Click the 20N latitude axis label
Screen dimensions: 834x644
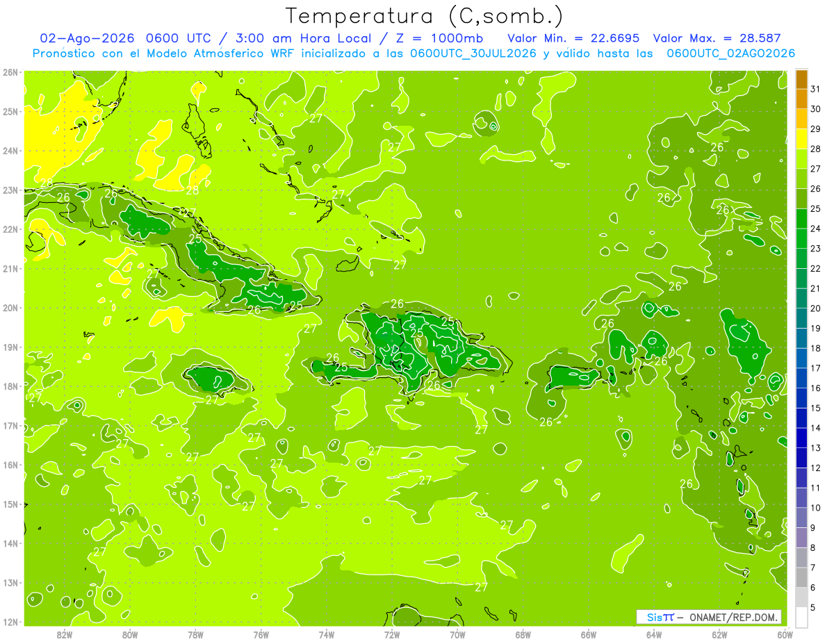point(10,308)
